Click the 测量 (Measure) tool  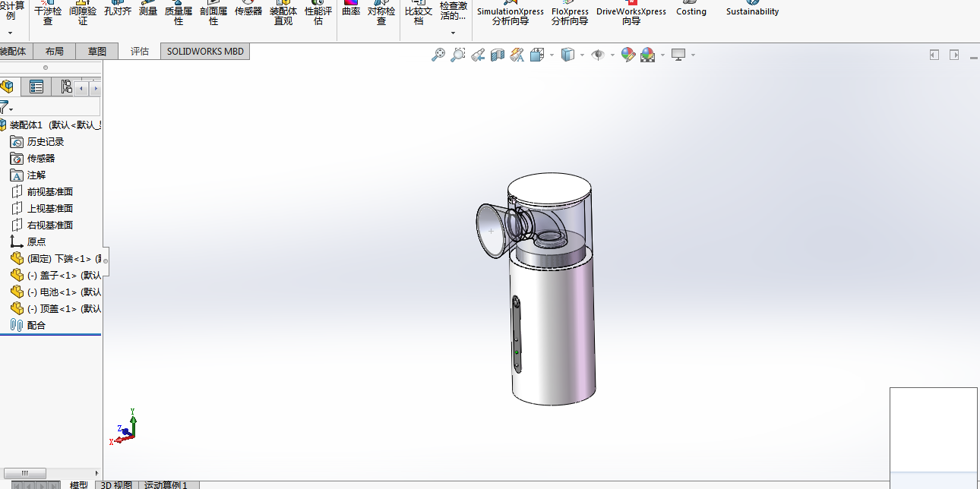tap(148, 11)
